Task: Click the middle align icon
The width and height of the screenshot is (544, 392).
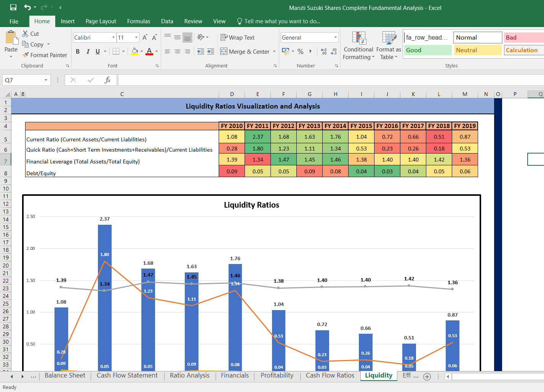Action: [178, 37]
